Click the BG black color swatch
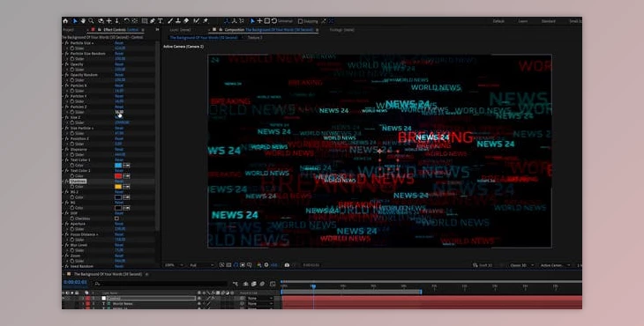This screenshot has width=644, height=326. (x=118, y=208)
